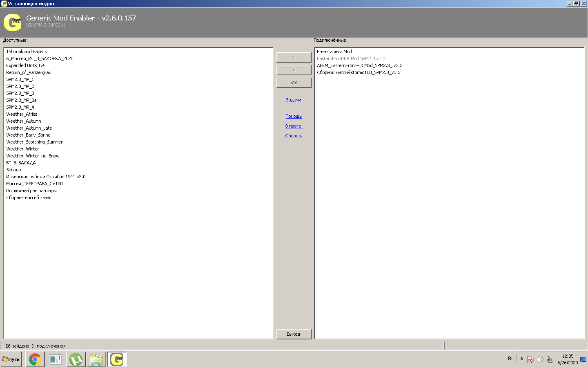Select 'Последний рев пантеры' mod
The image size is (588, 368).
click(31, 191)
